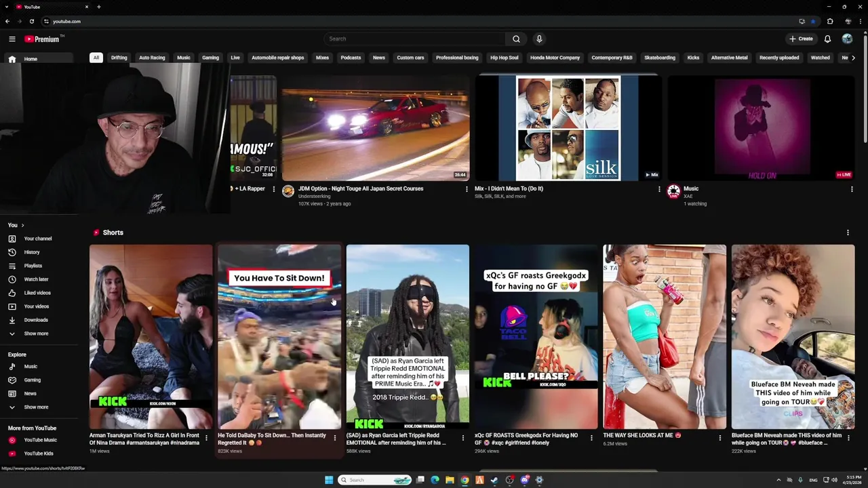The width and height of the screenshot is (868, 488).
Task: Open Steam from the taskbar
Action: pos(494,480)
